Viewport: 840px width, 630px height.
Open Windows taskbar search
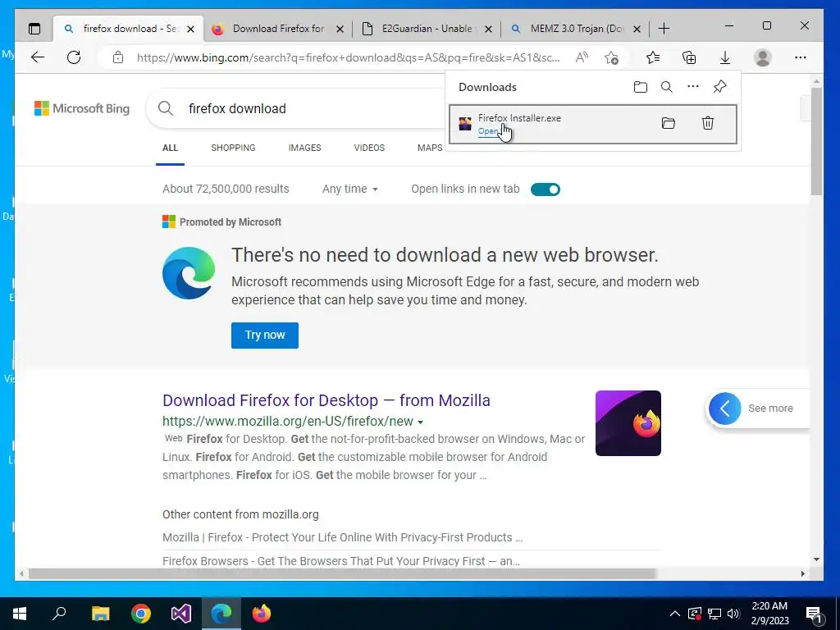(x=59, y=614)
